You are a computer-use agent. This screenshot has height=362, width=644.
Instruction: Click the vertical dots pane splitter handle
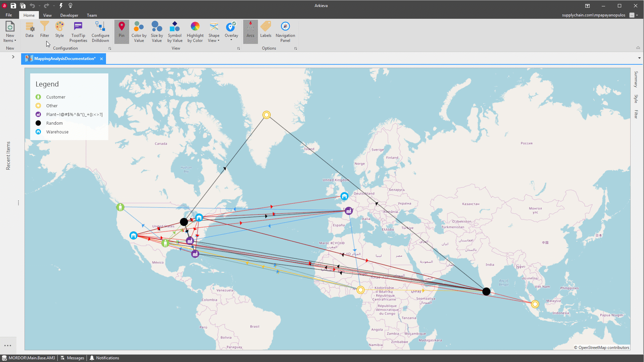[x=18, y=203]
